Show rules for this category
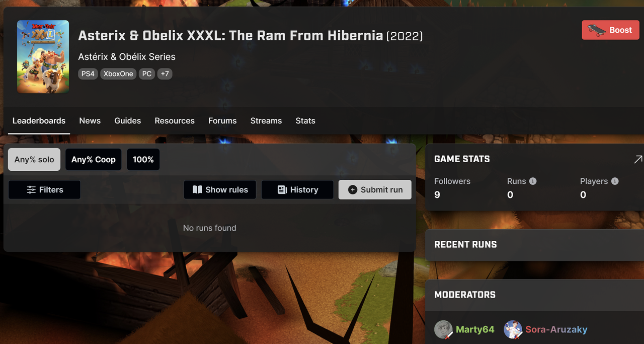This screenshot has height=344, width=644. (x=220, y=190)
